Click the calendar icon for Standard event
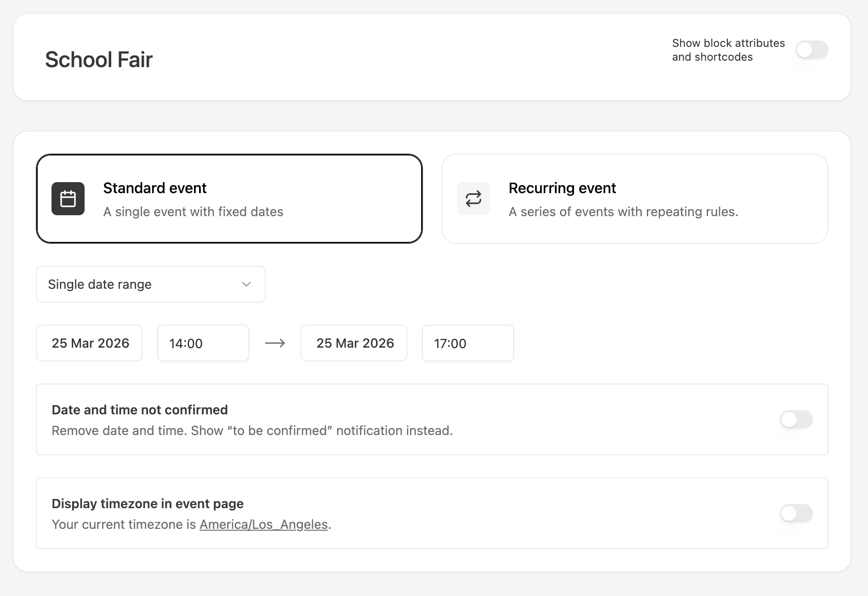 68,199
